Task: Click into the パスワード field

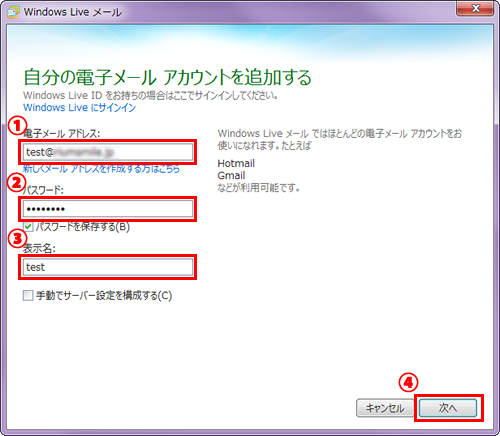Action: click(x=108, y=209)
